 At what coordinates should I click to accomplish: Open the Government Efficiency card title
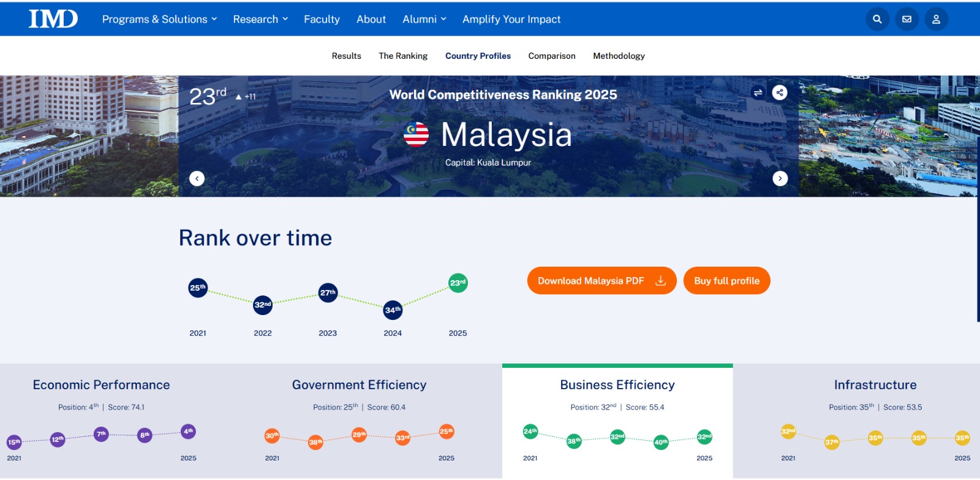[359, 385]
